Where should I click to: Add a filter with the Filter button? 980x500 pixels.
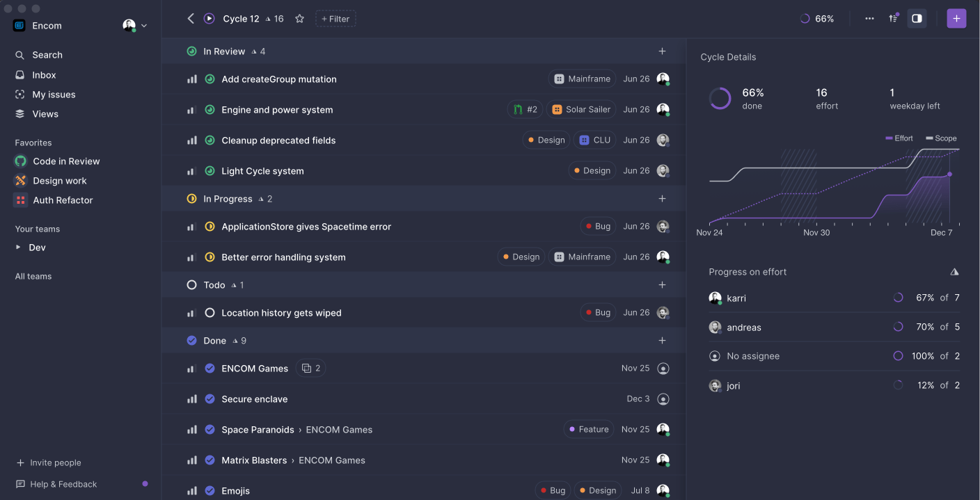[335, 19]
